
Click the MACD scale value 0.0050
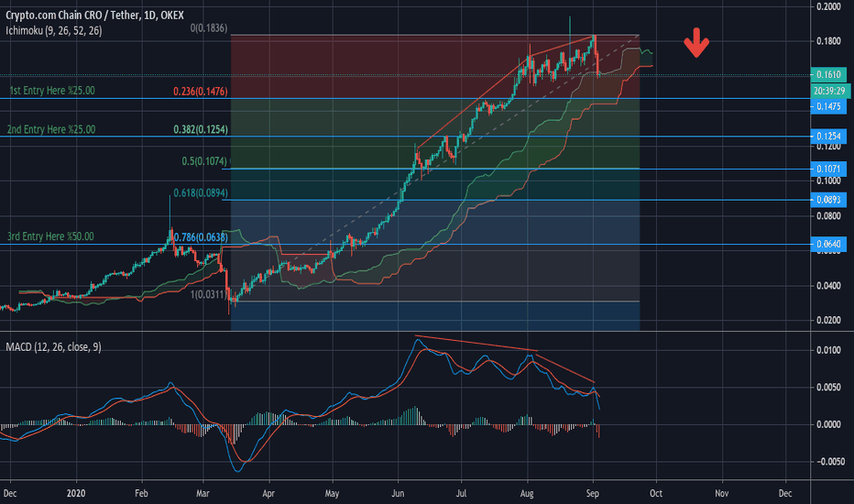click(828, 388)
